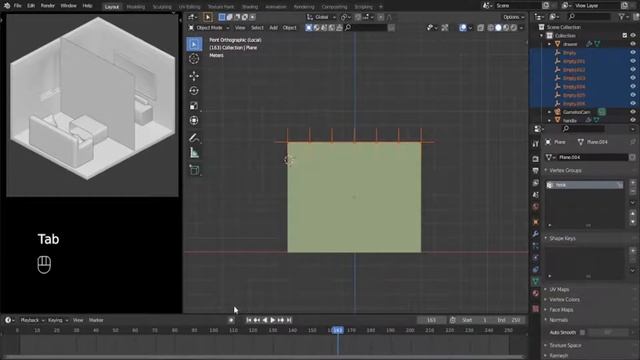Open the Object Mode dropdown
The height and width of the screenshot is (360, 640).
[x=209, y=28]
